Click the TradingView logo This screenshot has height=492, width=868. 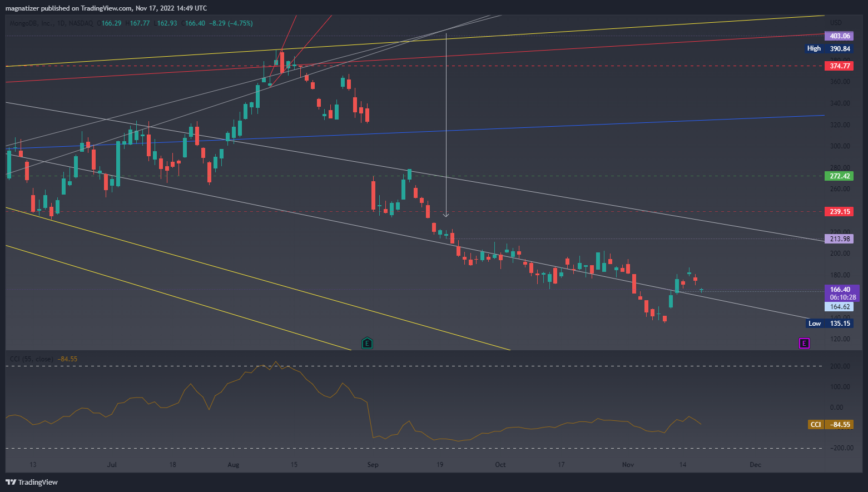(32, 482)
